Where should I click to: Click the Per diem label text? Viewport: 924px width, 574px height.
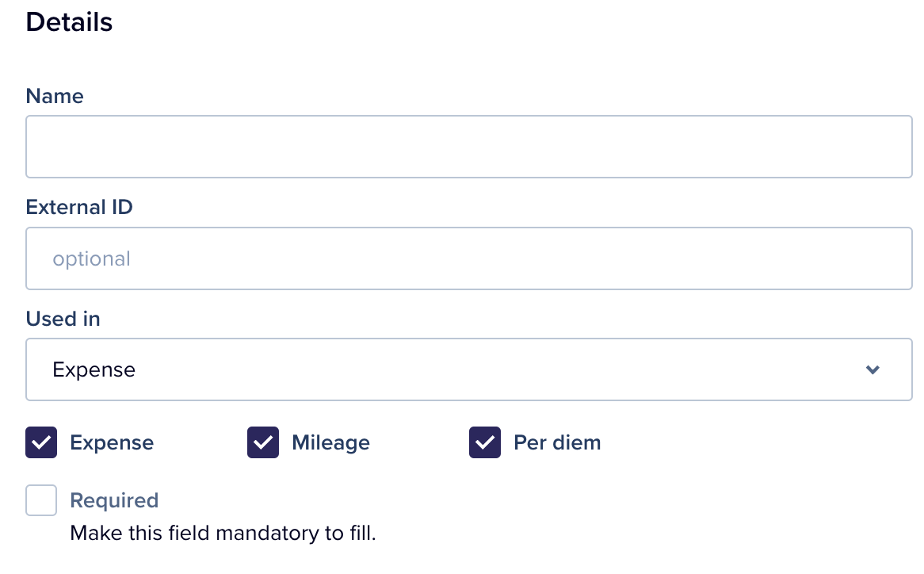point(557,442)
